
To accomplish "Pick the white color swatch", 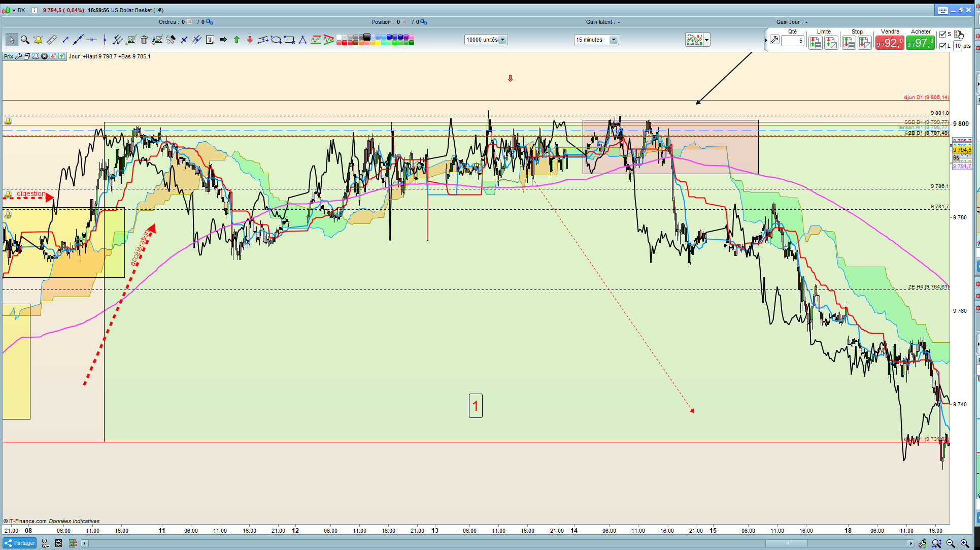I will coord(339,37).
